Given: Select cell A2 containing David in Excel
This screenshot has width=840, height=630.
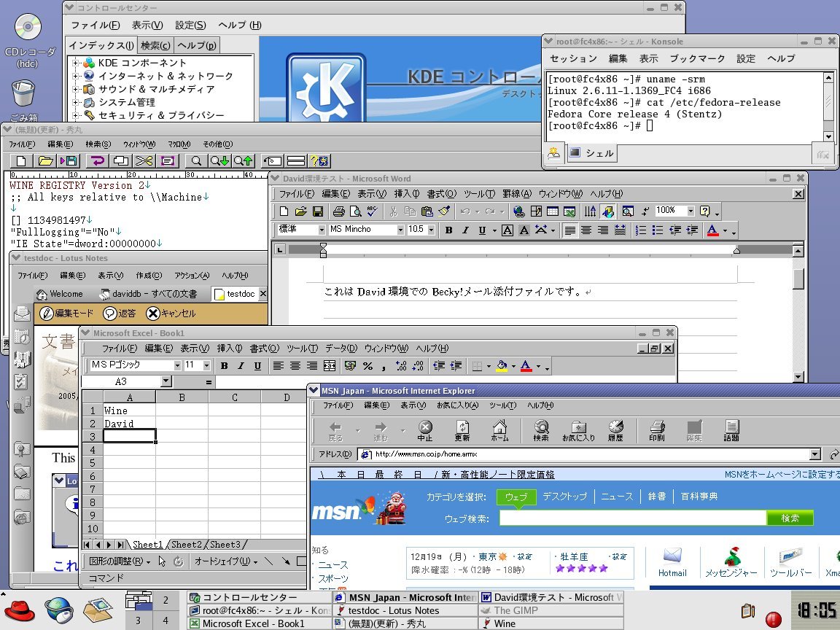Looking at the screenshot, I should coord(129,424).
